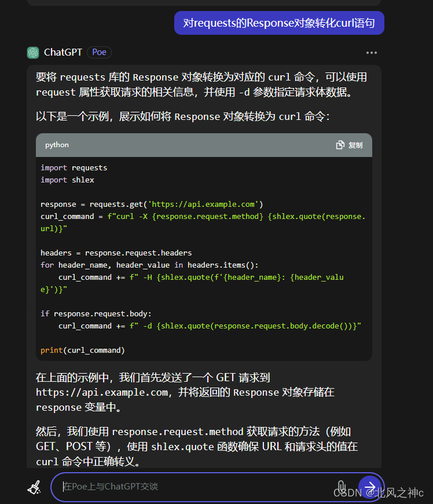Click the python language label
This screenshot has height=504, width=433.
(57, 145)
